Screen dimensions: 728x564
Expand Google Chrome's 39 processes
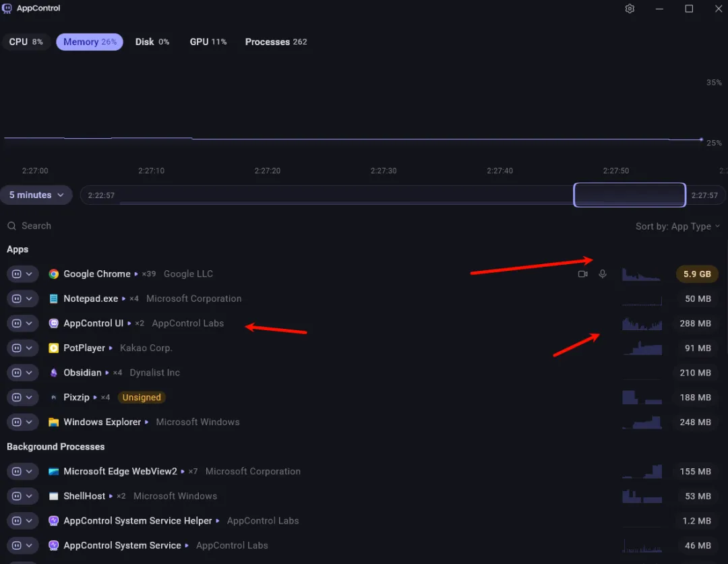(x=136, y=274)
